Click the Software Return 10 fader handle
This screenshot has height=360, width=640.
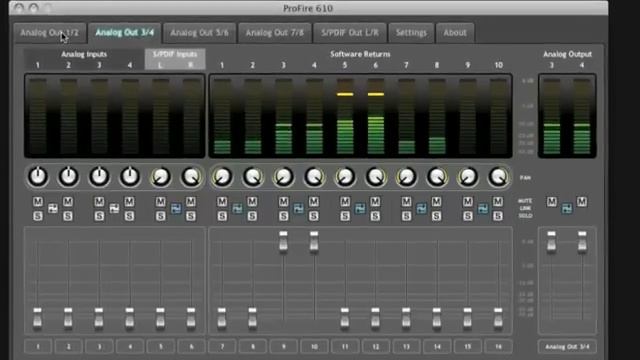(498, 318)
